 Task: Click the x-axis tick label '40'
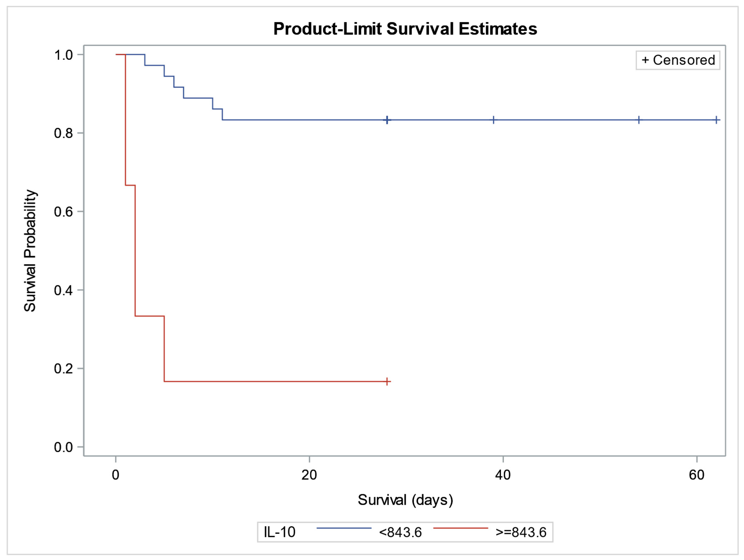503,475
